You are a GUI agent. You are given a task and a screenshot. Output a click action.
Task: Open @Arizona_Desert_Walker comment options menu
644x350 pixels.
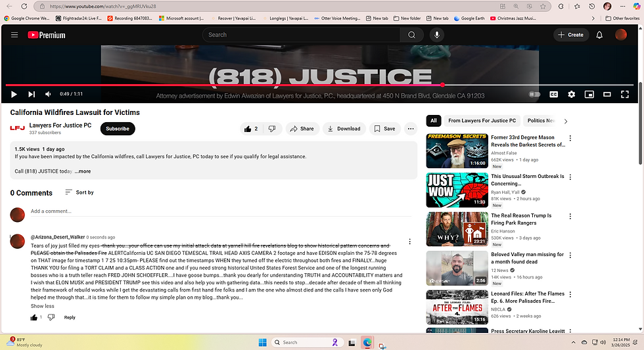pos(409,242)
